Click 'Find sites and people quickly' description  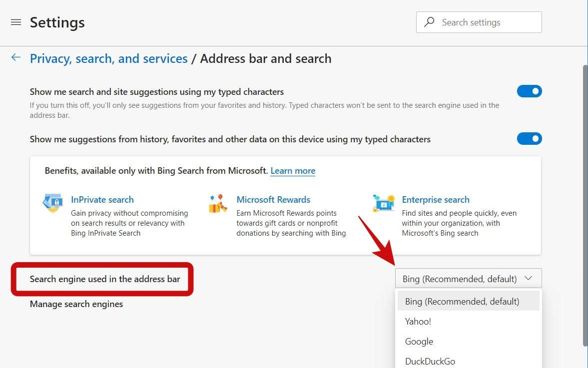[459, 223]
